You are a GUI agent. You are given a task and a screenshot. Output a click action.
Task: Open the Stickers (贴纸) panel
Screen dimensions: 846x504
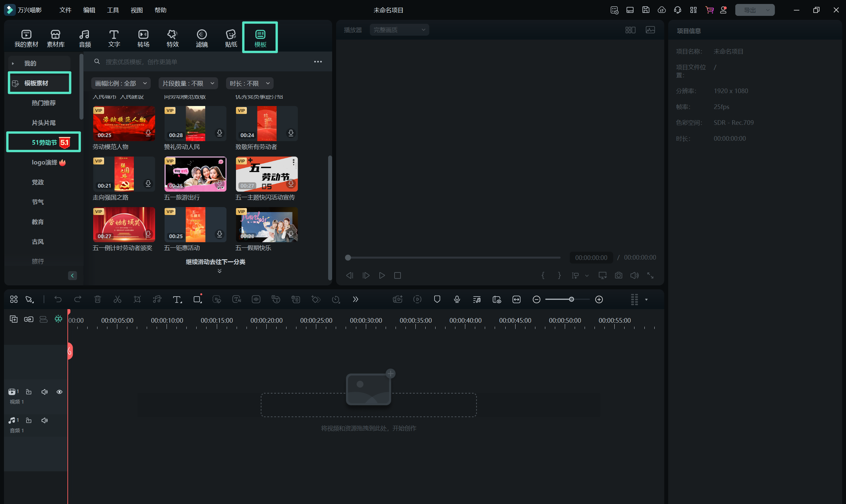(x=231, y=38)
